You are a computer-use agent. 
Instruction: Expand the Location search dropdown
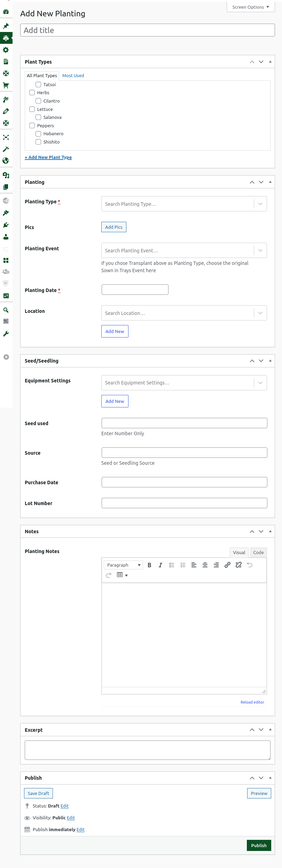[x=184, y=313]
